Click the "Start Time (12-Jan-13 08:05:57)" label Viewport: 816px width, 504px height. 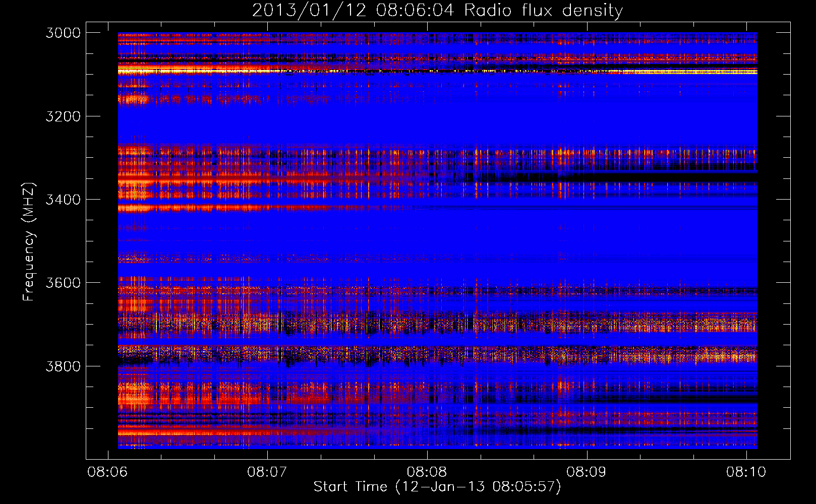coord(437,487)
